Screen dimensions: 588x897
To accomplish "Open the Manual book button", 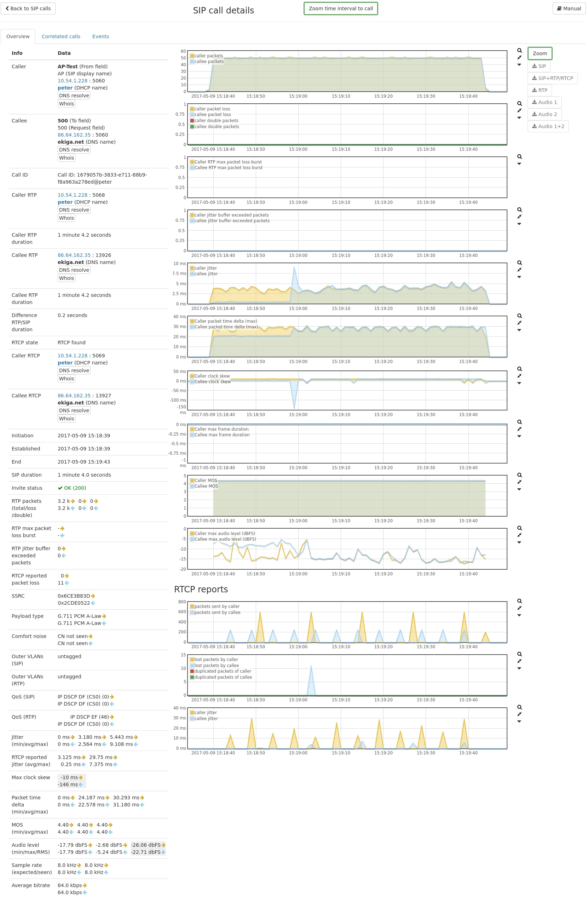I will coord(569,8).
